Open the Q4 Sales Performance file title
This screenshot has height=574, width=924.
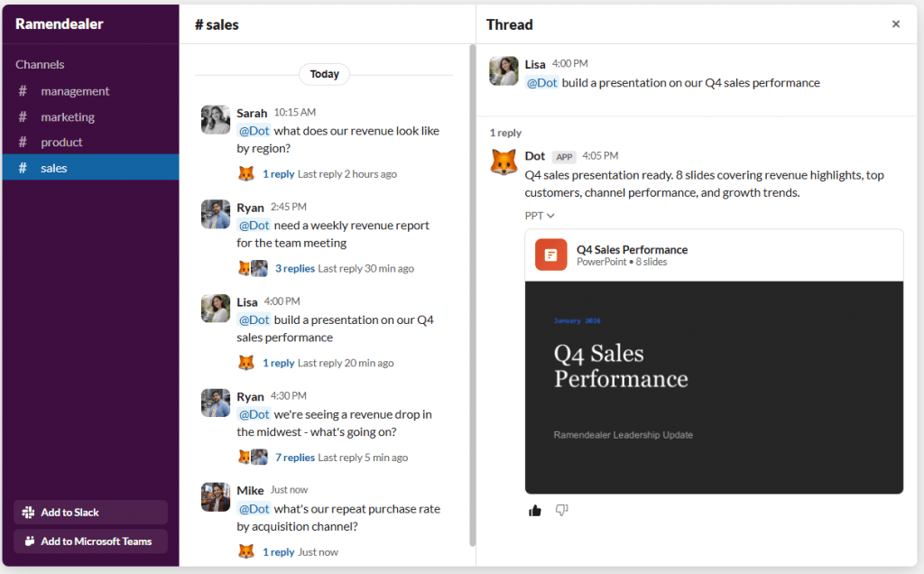click(x=632, y=249)
